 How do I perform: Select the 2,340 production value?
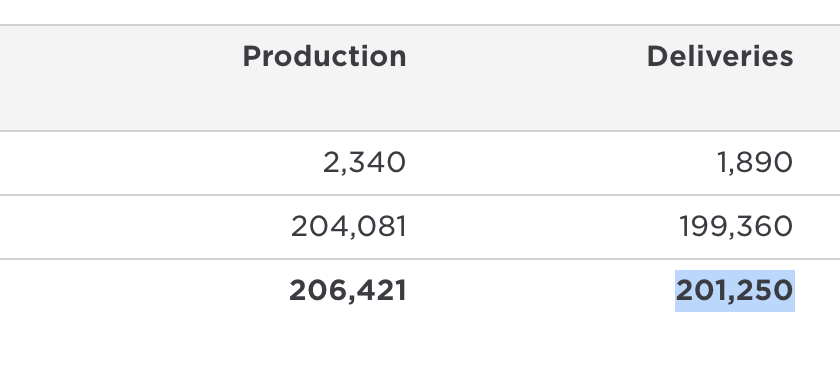coord(364,163)
